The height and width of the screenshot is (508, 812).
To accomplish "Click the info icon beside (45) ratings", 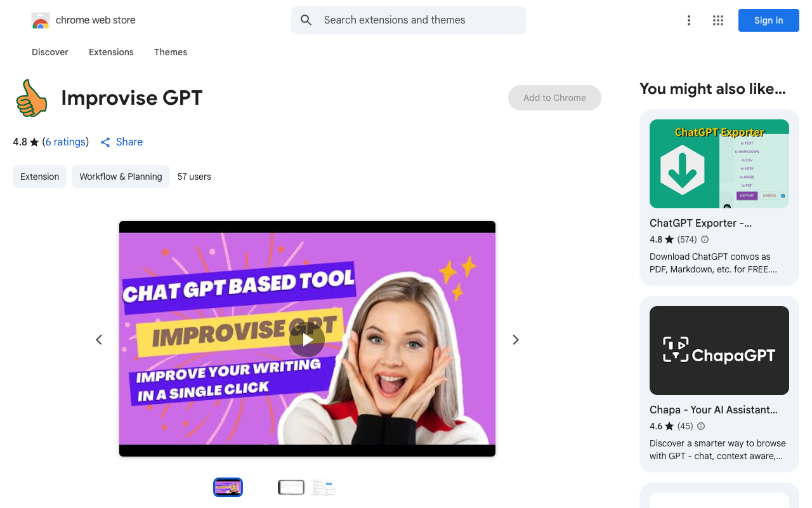I will [701, 426].
